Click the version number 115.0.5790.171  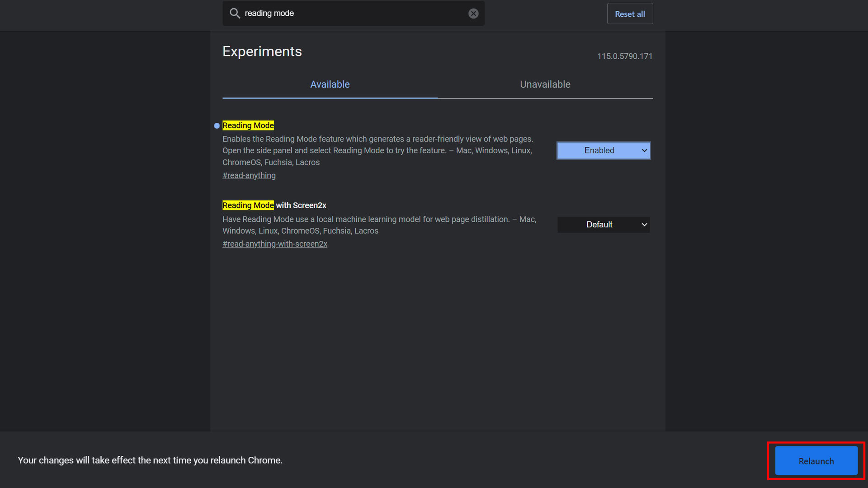click(x=624, y=56)
